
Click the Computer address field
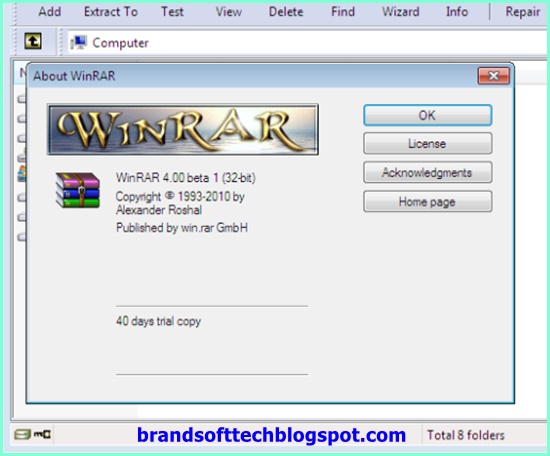pos(307,42)
